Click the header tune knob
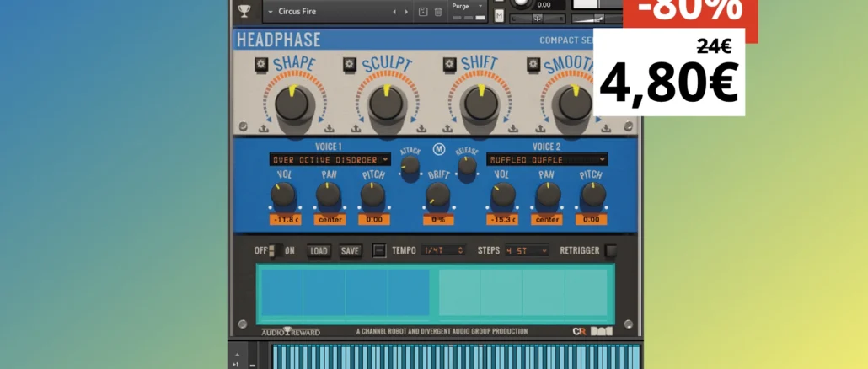868x369 pixels. (520, 3)
